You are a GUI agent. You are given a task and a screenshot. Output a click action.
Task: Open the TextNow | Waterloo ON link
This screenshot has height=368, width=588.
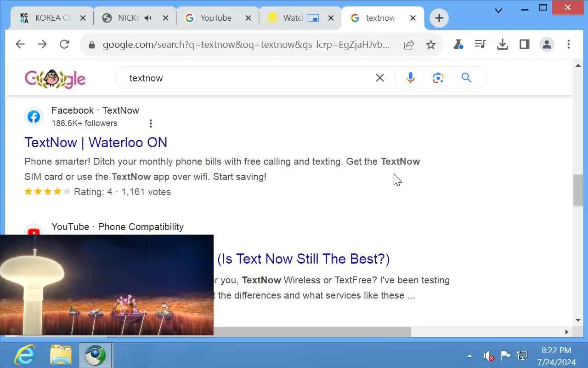pos(96,142)
